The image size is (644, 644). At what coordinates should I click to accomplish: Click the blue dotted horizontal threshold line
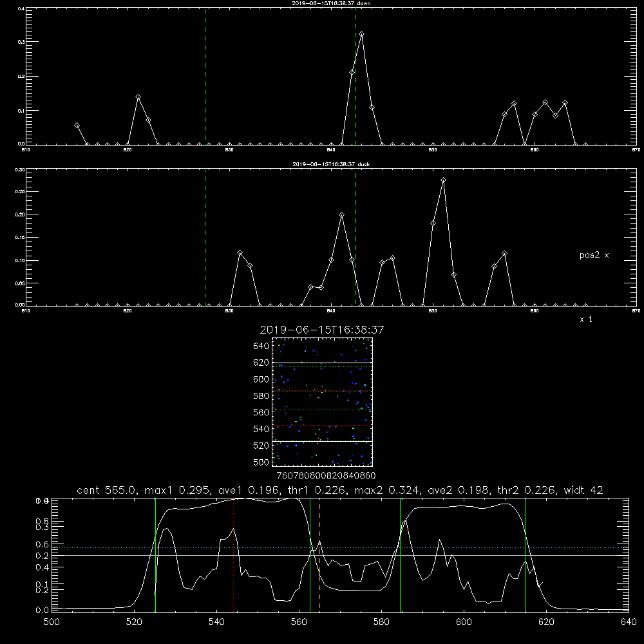pyautogui.click(x=340, y=547)
